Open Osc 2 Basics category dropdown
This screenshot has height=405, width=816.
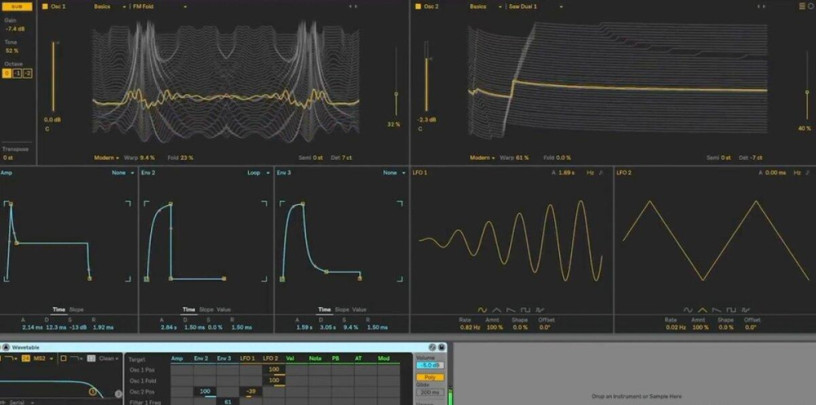486,7
